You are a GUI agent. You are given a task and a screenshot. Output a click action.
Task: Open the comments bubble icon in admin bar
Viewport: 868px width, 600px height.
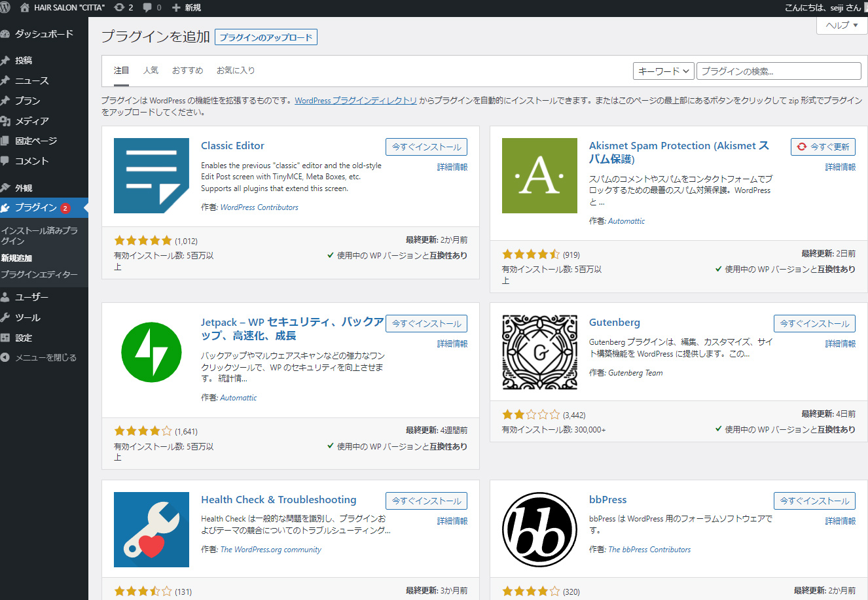[152, 8]
